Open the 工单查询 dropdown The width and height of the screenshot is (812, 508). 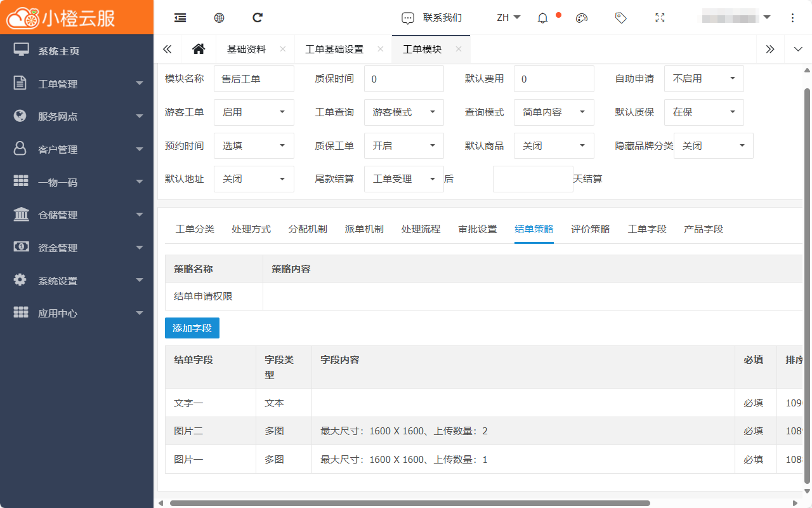(403, 112)
